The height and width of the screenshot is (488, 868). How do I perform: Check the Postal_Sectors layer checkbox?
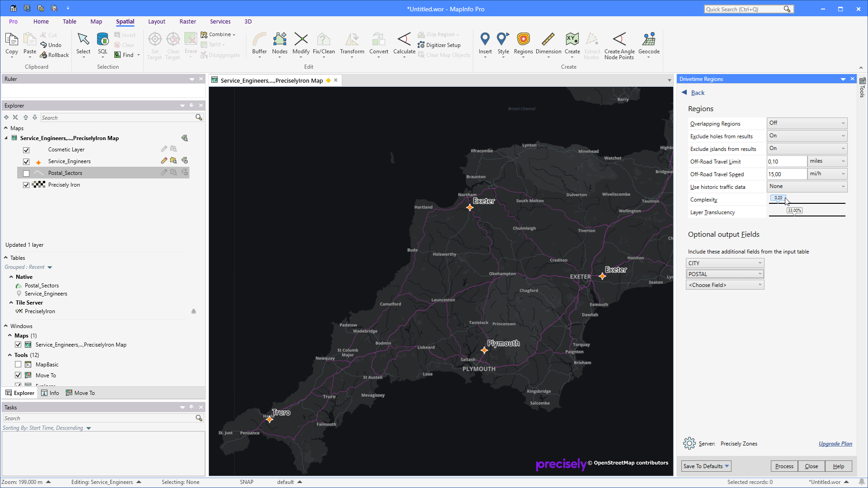26,174
